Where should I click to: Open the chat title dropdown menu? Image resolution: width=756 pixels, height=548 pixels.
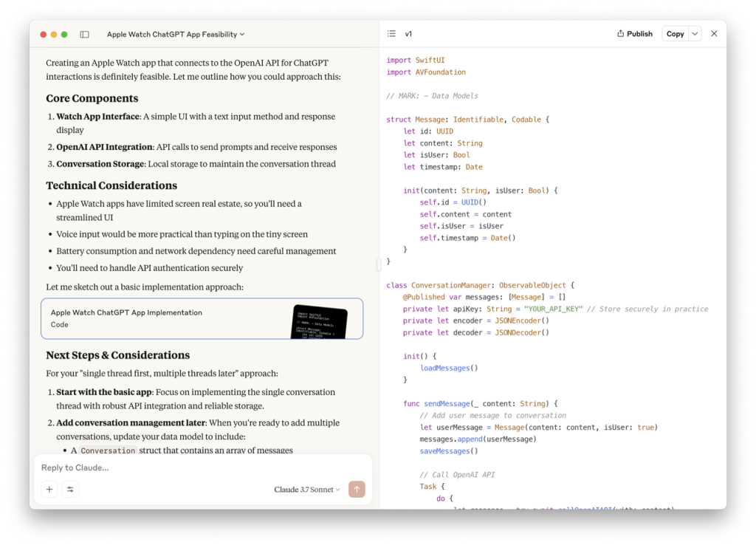tap(176, 34)
